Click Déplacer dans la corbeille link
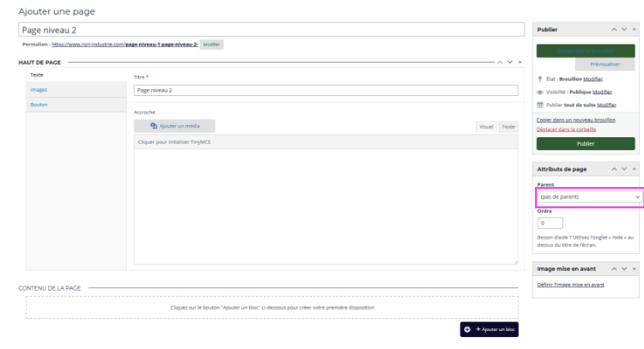Image resolution: width=644 pixels, height=349 pixels. pos(566,129)
